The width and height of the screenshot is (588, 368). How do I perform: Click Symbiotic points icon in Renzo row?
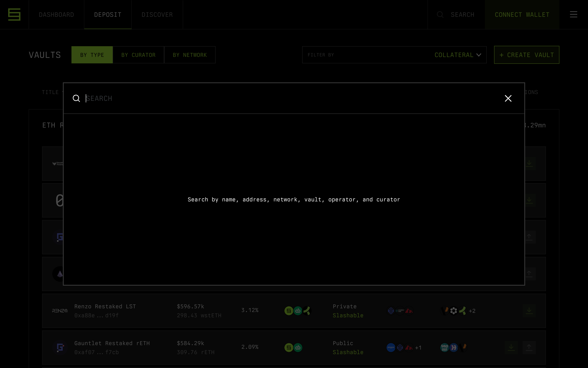coord(289,311)
